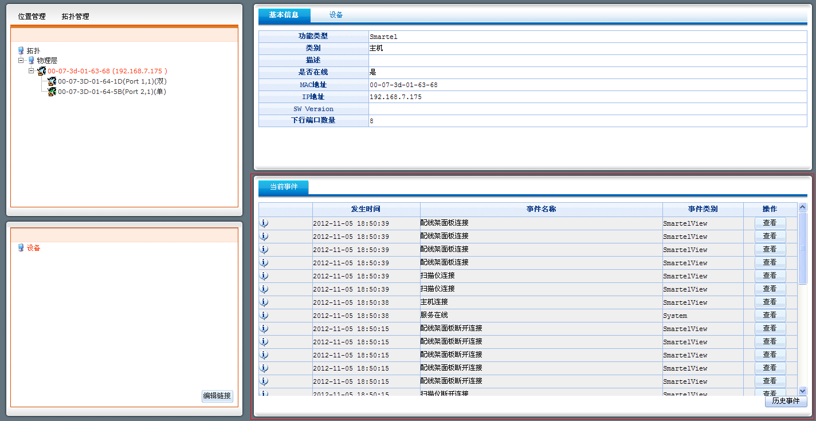The width and height of the screenshot is (816, 421).
Task: Click the 设备 icon in lower-left panel
Action: click(x=21, y=248)
